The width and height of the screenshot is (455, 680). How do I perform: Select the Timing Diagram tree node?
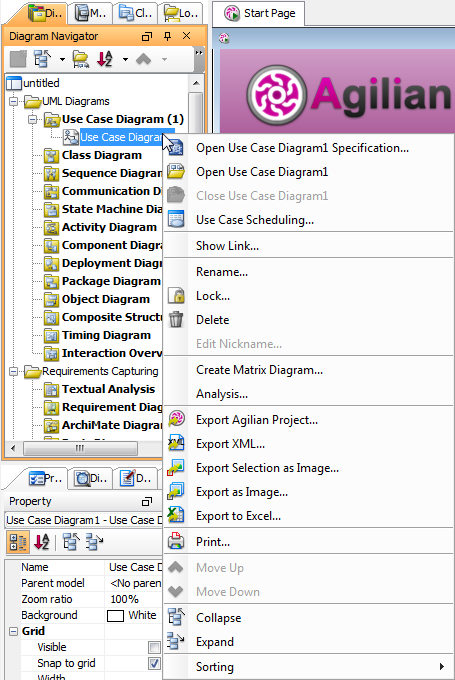coord(98,335)
